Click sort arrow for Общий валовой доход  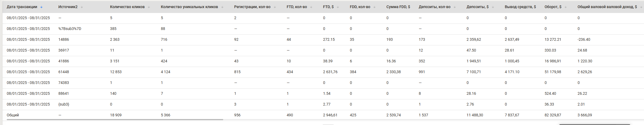(x=641, y=7)
